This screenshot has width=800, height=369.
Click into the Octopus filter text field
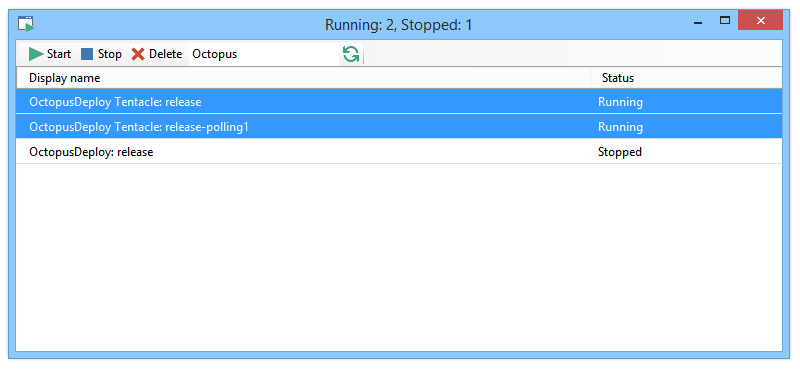point(263,54)
